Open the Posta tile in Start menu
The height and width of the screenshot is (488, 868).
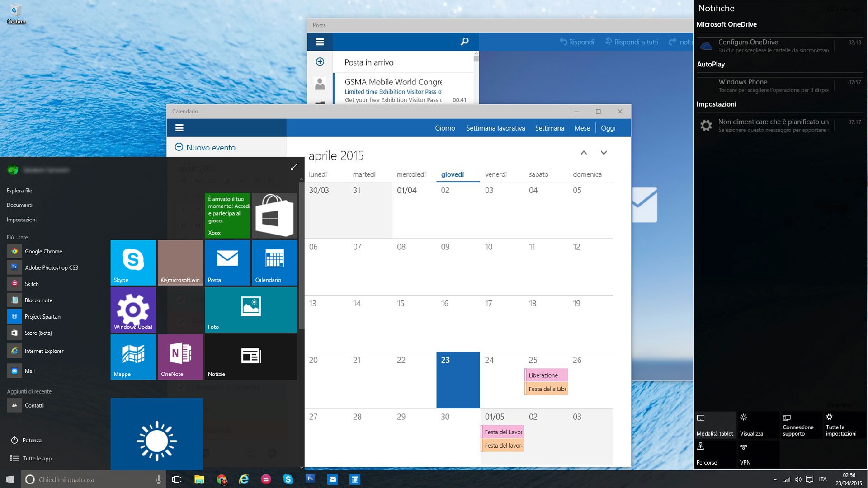[x=227, y=263]
